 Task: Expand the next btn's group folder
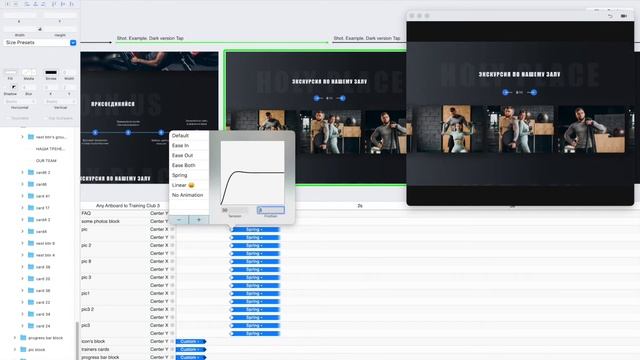click(x=22, y=137)
